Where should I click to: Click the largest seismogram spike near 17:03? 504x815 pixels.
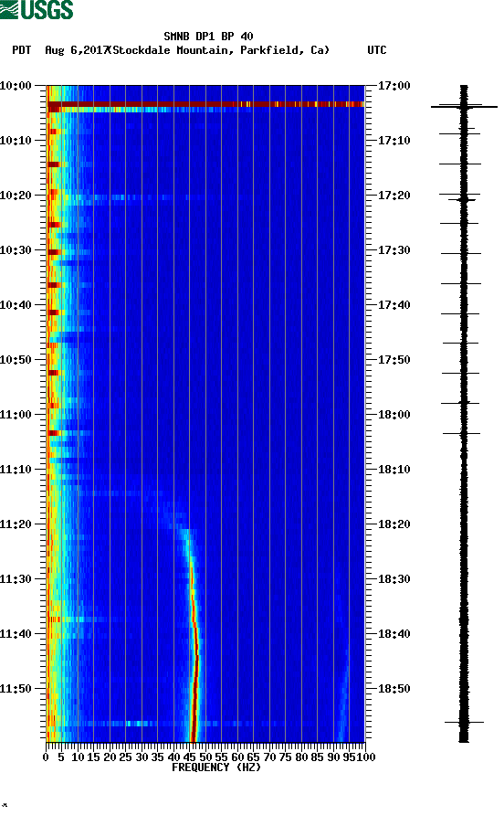point(464,107)
